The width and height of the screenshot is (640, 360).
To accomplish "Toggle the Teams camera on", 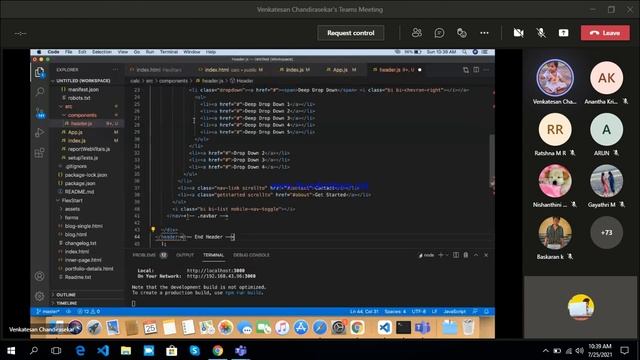I will 518,33.
